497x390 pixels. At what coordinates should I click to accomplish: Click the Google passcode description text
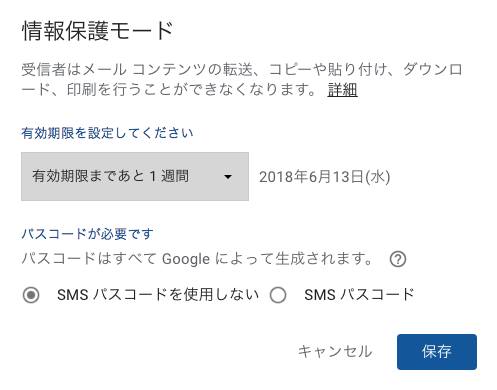pos(197,259)
